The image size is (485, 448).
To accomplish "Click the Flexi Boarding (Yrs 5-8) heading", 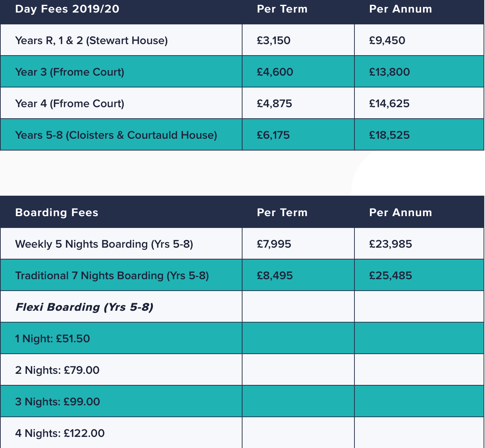I will (84, 307).
